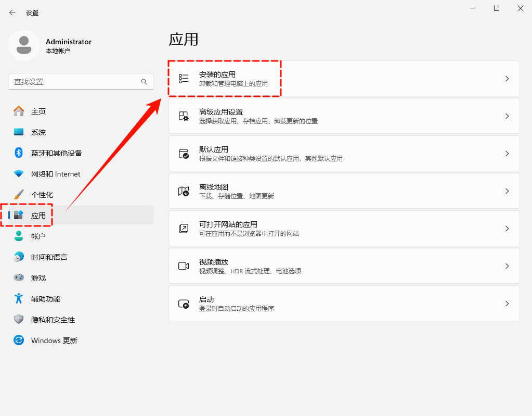532x416 pixels.
Task: Select 时间和语言 in the sidebar
Action: coord(49,257)
